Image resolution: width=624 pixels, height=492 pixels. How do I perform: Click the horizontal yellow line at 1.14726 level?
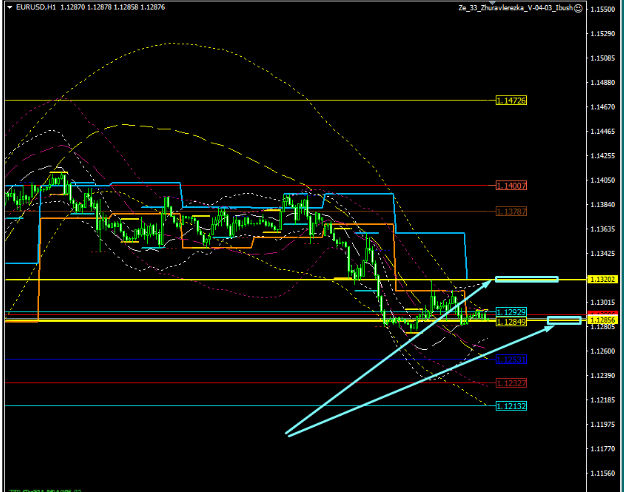250,101
